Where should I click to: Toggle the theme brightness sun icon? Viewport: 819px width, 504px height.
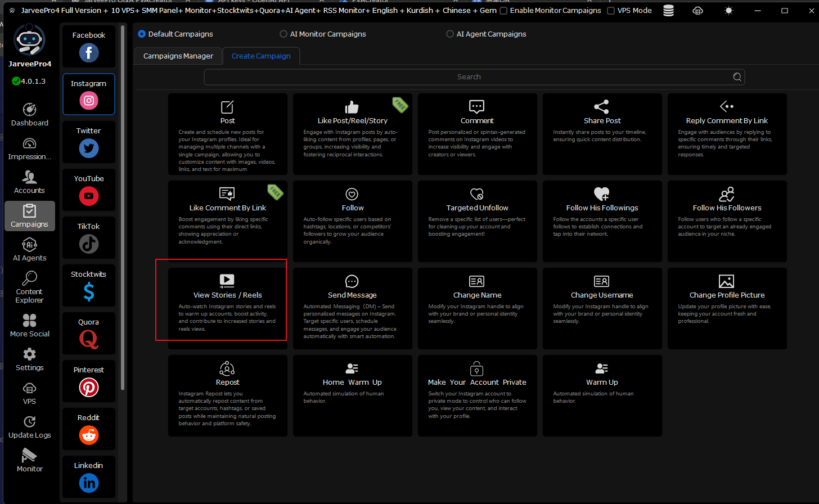click(x=728, y=11)
